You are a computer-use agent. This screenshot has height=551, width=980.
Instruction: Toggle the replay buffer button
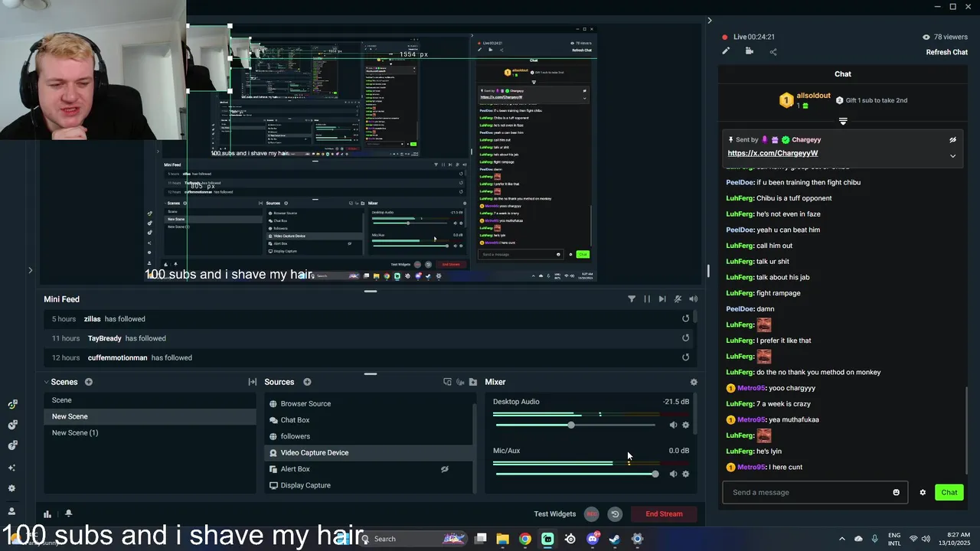[614, 514]
